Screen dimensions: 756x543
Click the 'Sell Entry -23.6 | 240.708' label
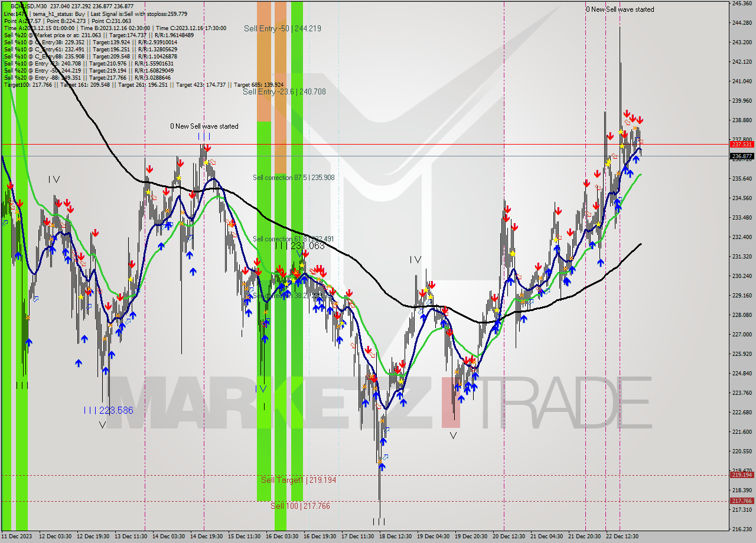[x=284, y=91]
